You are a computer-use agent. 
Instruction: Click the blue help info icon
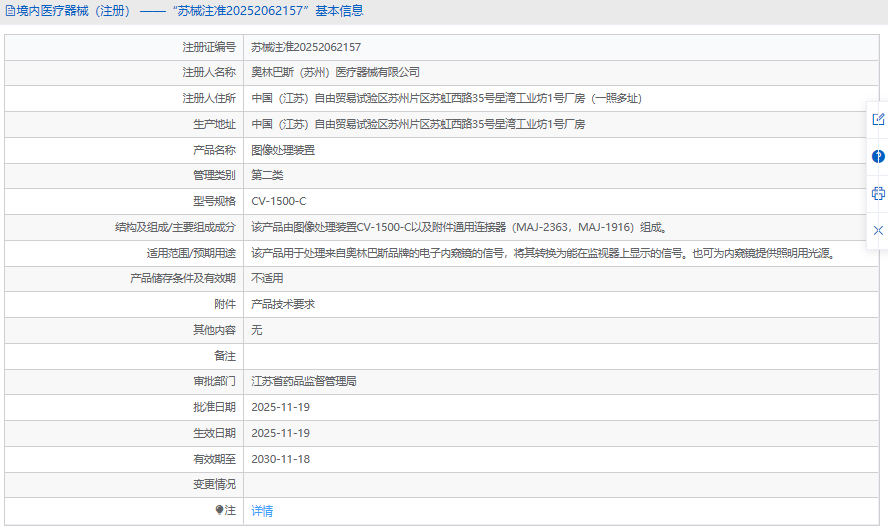click(878, 156)
